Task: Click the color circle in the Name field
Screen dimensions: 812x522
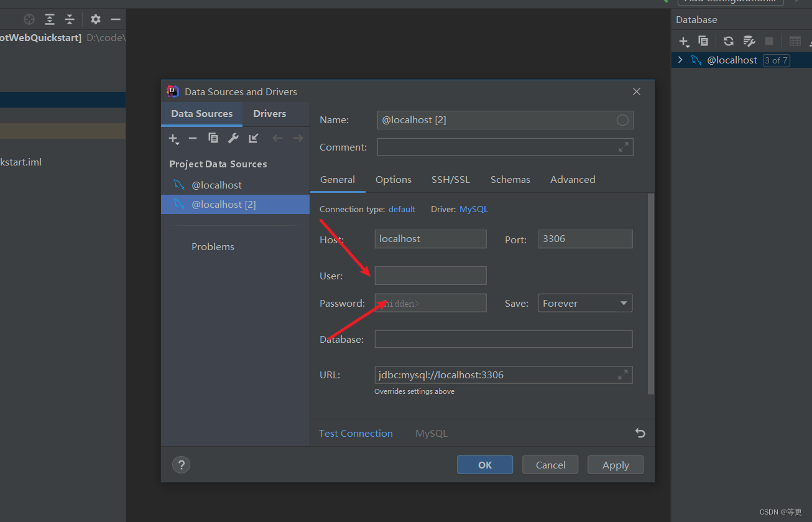Action: click(622, 120)
